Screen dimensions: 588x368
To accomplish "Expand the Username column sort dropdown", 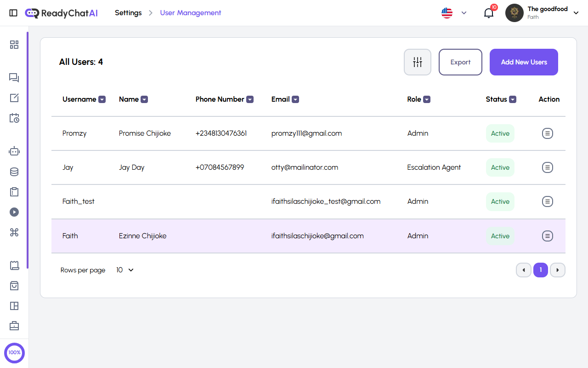I will click(x=102, y=99).
